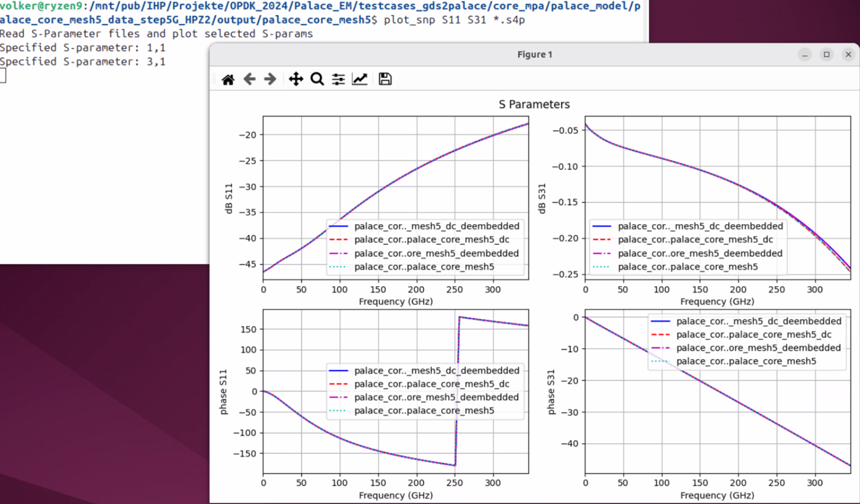Activate the Zoom to rectangle tool
This screenshot has height=504, width=860.
317,79
